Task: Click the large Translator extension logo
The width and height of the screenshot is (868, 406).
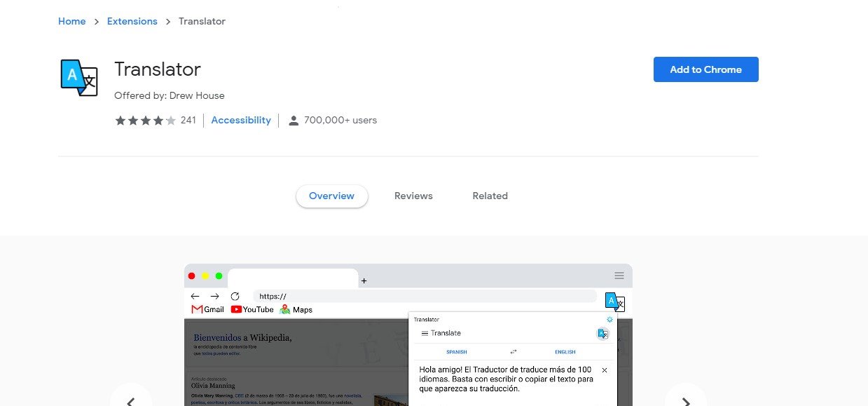Action: pyautogui.click(x=79, y=77)
